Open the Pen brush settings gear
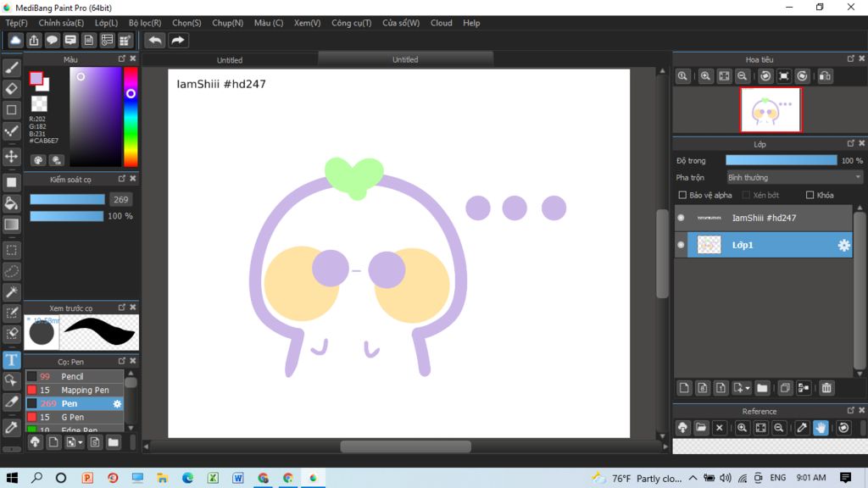The height and width of the screenshot is (488, 868). [117, 404]
